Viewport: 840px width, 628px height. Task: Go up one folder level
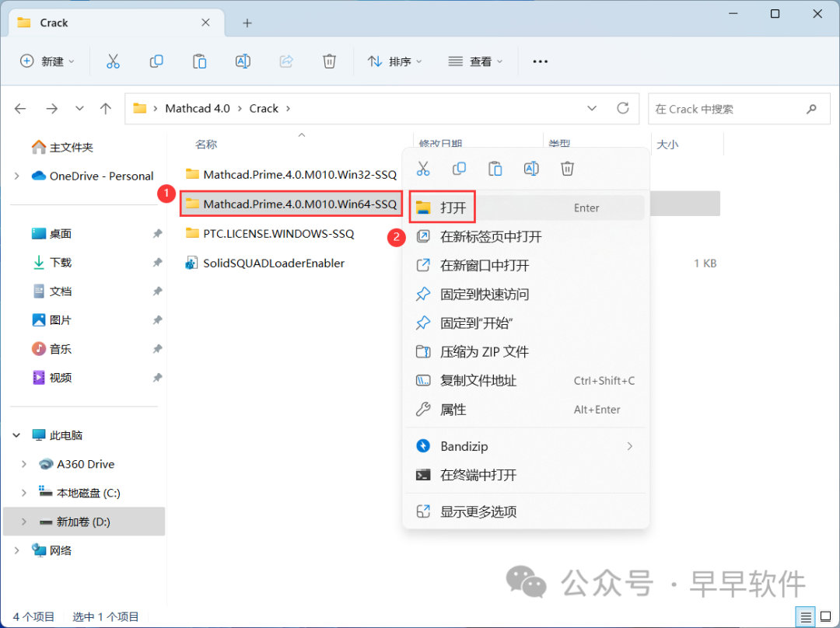(106, 109)
